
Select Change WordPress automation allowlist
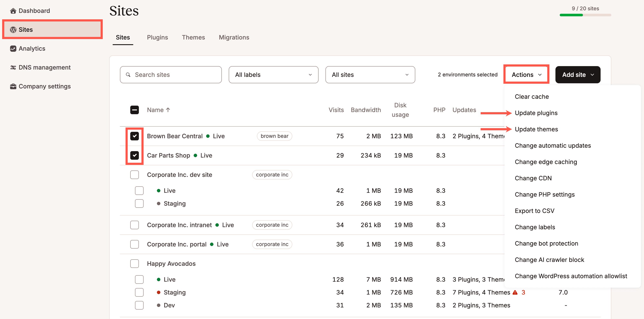click(x=571, y=276)
